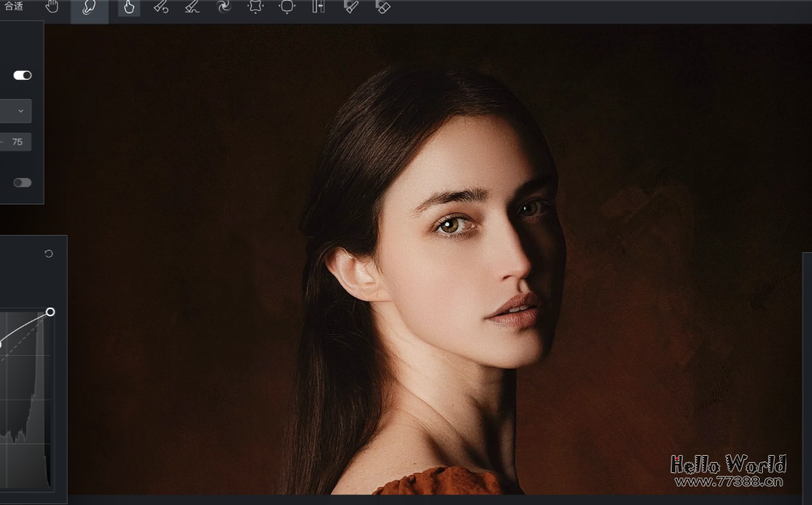Click the tone curve histogram graph
Viewport: 812px width, 505px height.
(x=26, y=400)
